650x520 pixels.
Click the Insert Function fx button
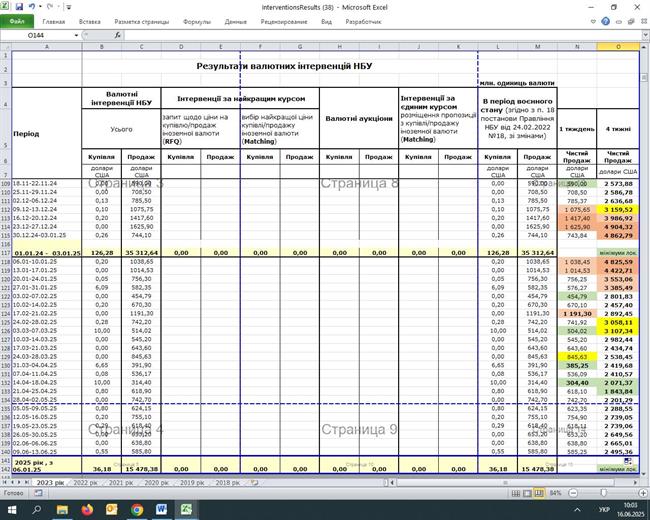coord(118,35)
